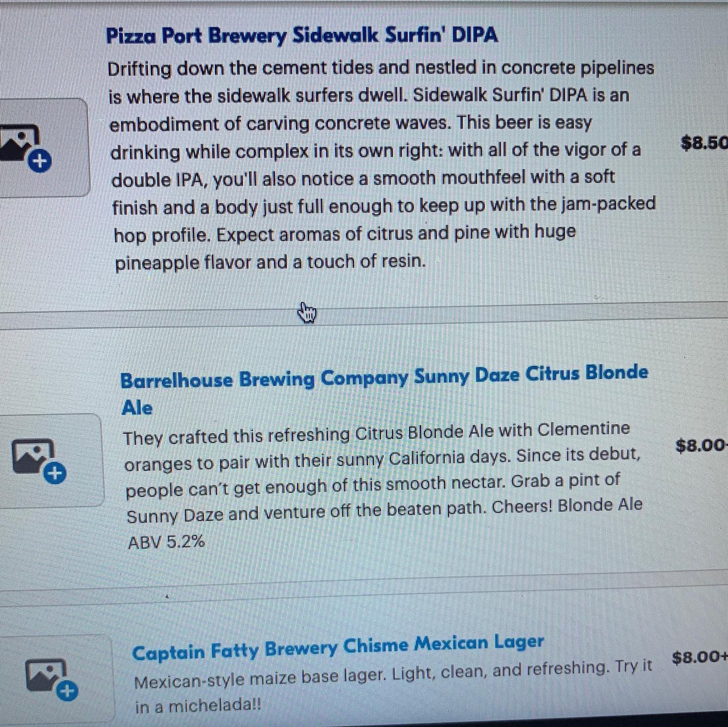Click plus badge on Chisme Lager image placeholder
Screen dimensions: 728x727
(68, 690)
